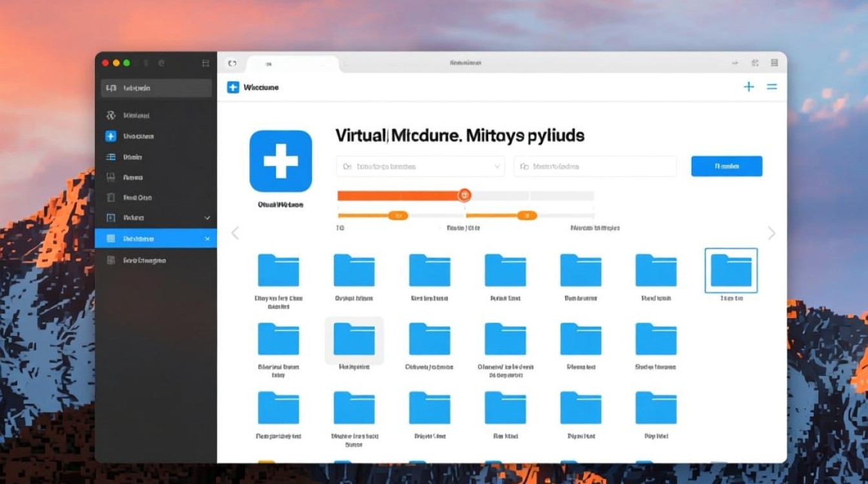This screenshot has width=868, height=484.
Task: Click the add (+) icon in the top-right header
Action: pos(749,86)
